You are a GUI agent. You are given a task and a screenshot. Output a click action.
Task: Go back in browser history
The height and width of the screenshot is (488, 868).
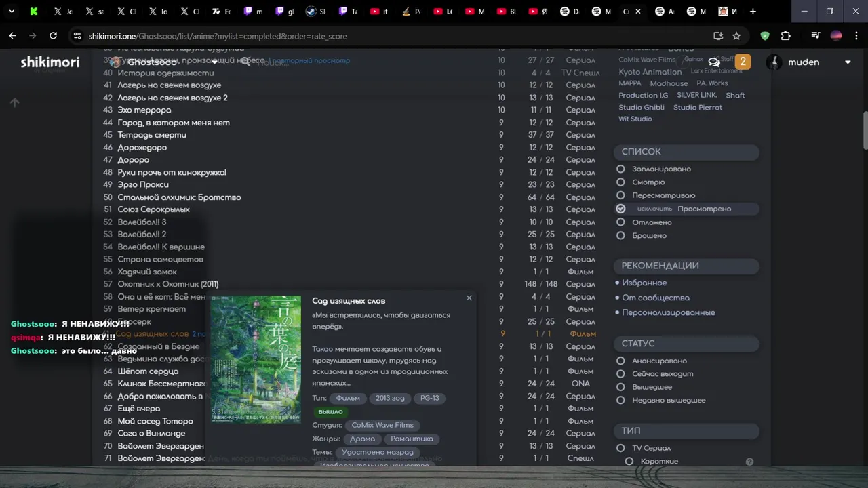click(12, 36)
